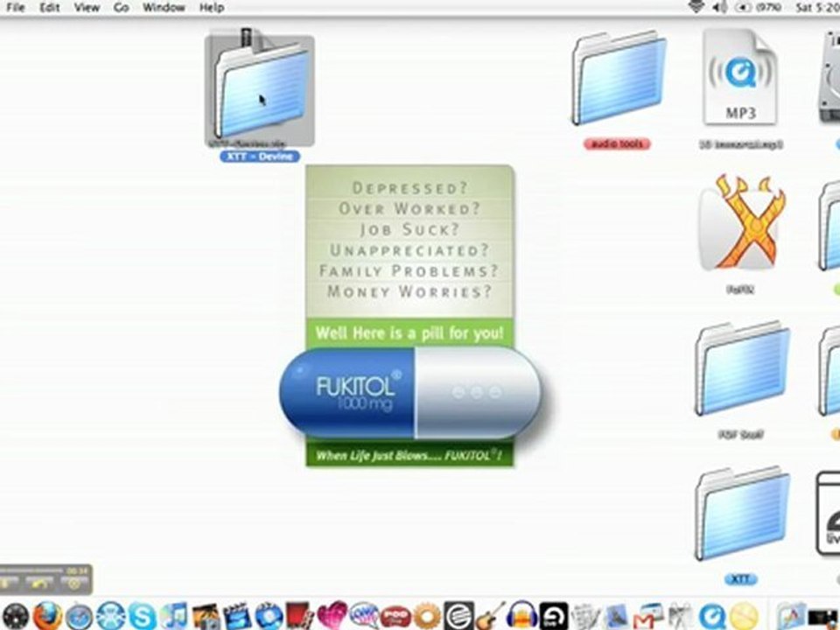Viewport: 840px width, 630px height.
Task: Open the orange gear app in Dock
Action: 427,616
